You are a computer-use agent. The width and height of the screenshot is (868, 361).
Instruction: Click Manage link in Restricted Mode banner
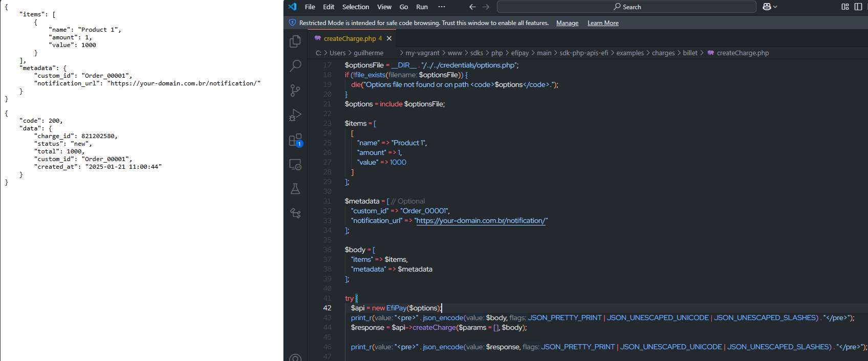point(567,23)
